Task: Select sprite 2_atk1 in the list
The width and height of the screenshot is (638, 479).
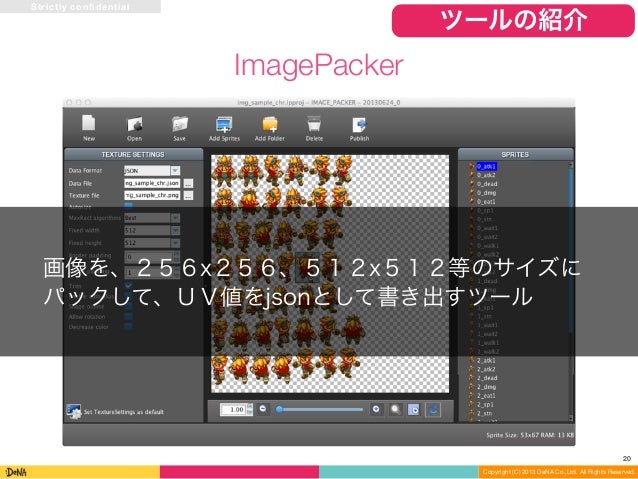Action: click(x=486, y=360)
